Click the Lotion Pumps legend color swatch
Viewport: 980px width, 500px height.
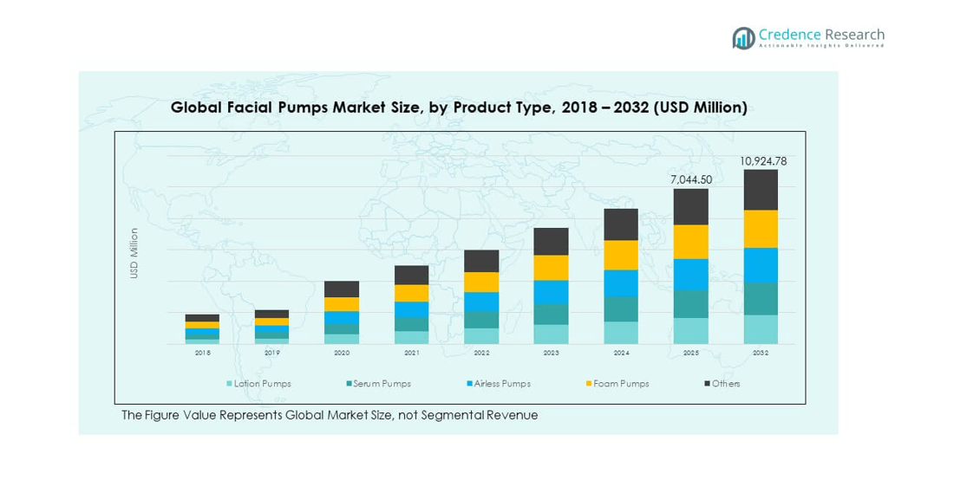[229, 383]
